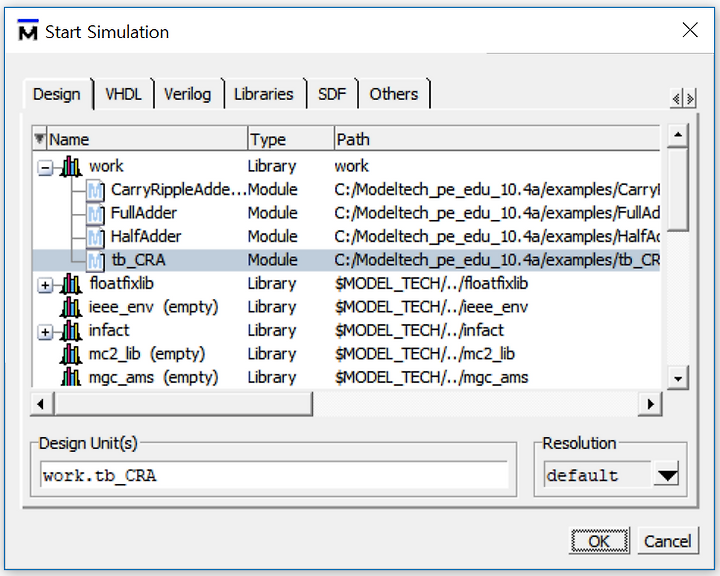Click the work library icon
Image resolution: width=720 pixels, height=576 pixels.
pos(71,166)
